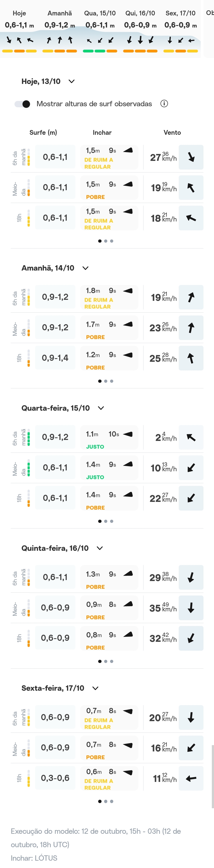Click the rating color bar under Qua, 15/10
Screen dimensions: 214x868
100,51
